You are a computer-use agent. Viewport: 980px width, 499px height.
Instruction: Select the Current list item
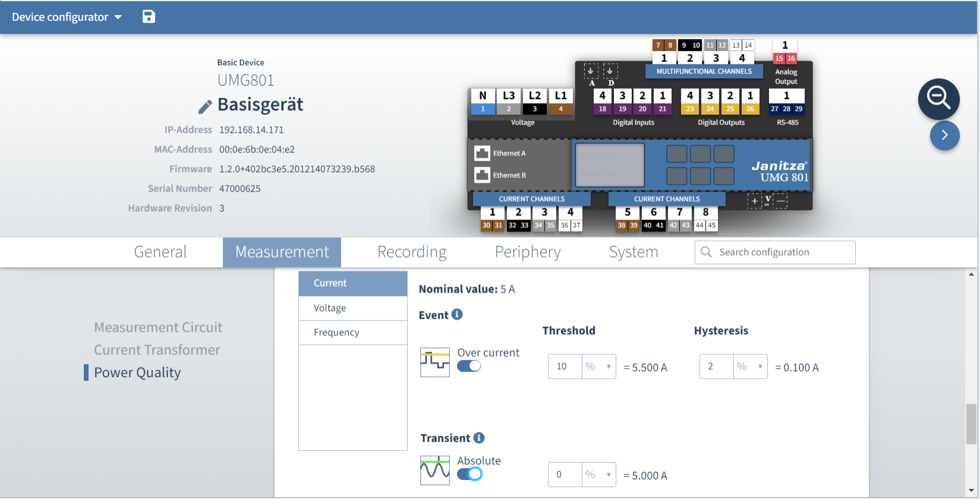353,284
